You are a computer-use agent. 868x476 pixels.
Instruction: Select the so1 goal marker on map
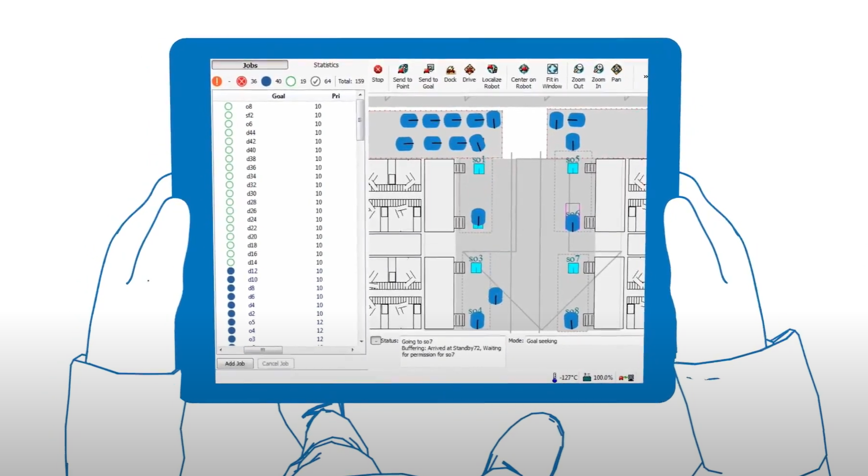[479, 169]
